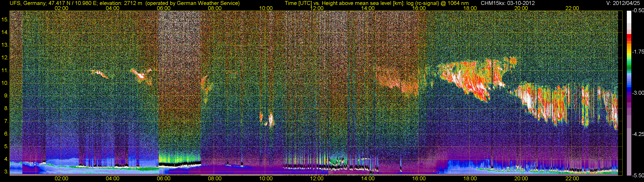The height and width of the screenshot is (182, 644).
Task: Click the '02:00' label on bottom time axis
Action: tap(61, 179)
